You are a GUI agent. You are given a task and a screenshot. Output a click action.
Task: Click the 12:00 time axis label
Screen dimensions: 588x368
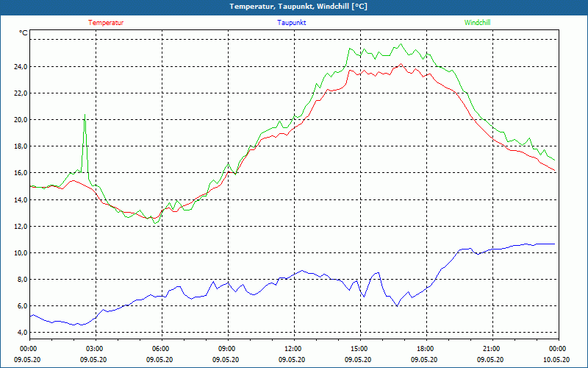[x=293, y=349]
